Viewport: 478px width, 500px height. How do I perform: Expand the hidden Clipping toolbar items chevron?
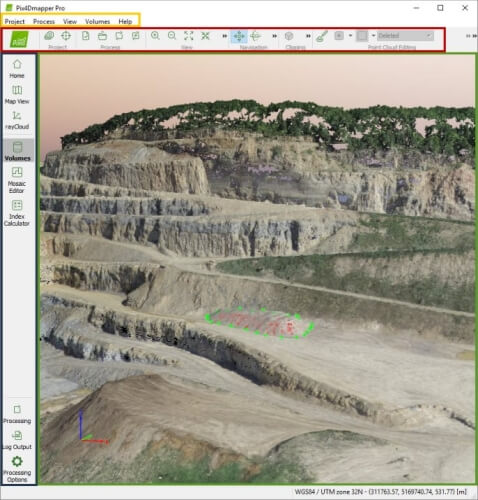pyautogui.click(x=308, y=36)
